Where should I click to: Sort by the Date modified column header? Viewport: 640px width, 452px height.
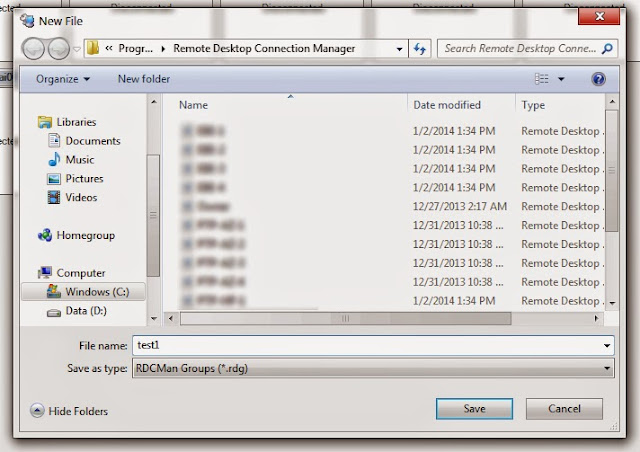[447, 105]
